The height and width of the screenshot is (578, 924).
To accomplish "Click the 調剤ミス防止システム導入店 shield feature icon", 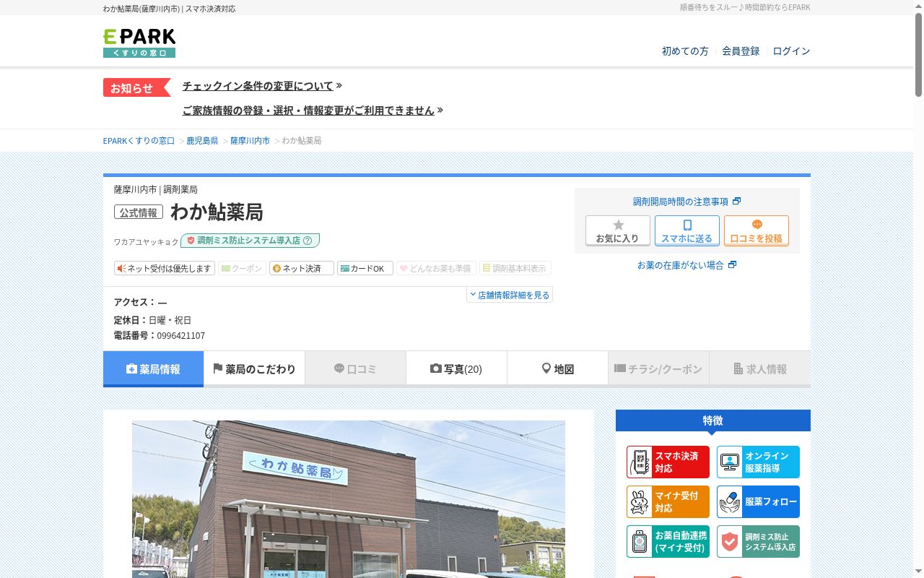I will click(758, 542).
